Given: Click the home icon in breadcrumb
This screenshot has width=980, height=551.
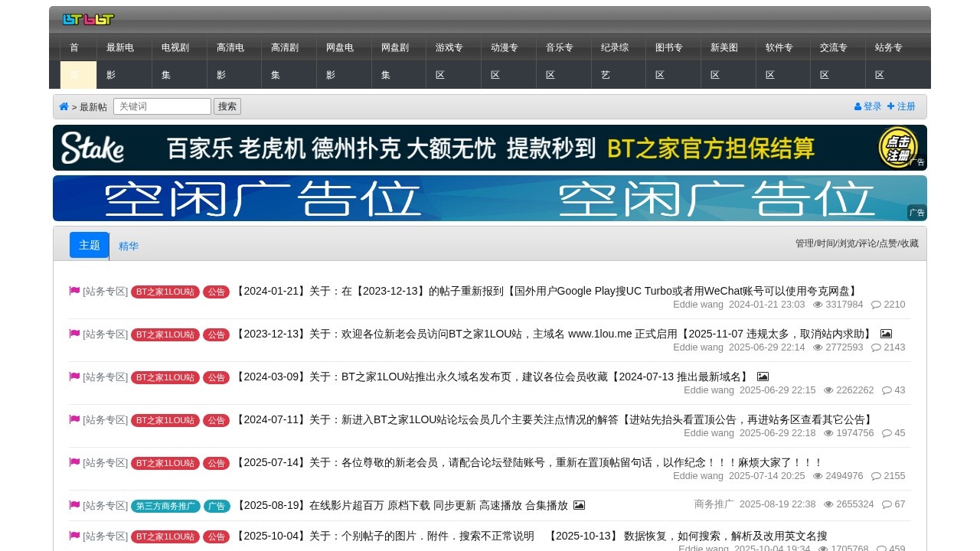Looking at the screenshot, I should [x=64, y=106].
